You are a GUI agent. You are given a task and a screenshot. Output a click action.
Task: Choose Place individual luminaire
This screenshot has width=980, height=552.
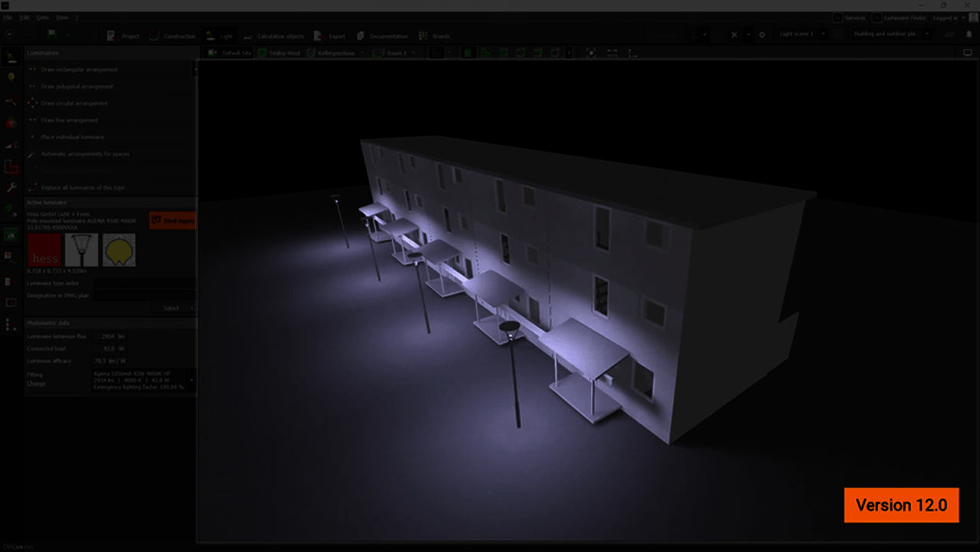[72, 137]
